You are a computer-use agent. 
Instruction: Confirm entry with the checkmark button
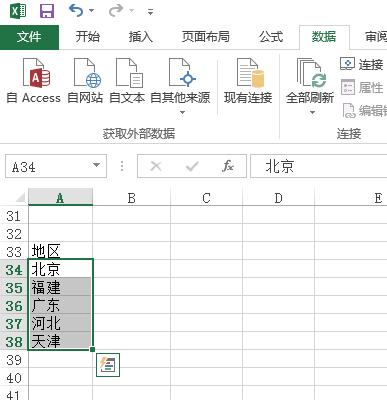tap(192, 166)
